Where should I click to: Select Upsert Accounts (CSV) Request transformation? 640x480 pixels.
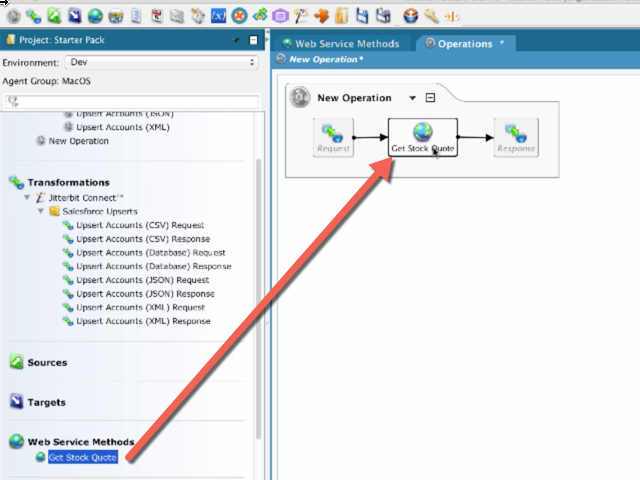(139, 226)
